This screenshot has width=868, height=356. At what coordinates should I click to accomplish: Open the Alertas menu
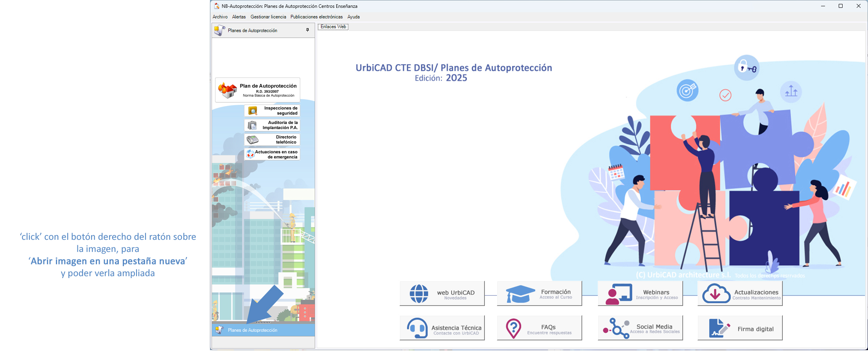239,17
